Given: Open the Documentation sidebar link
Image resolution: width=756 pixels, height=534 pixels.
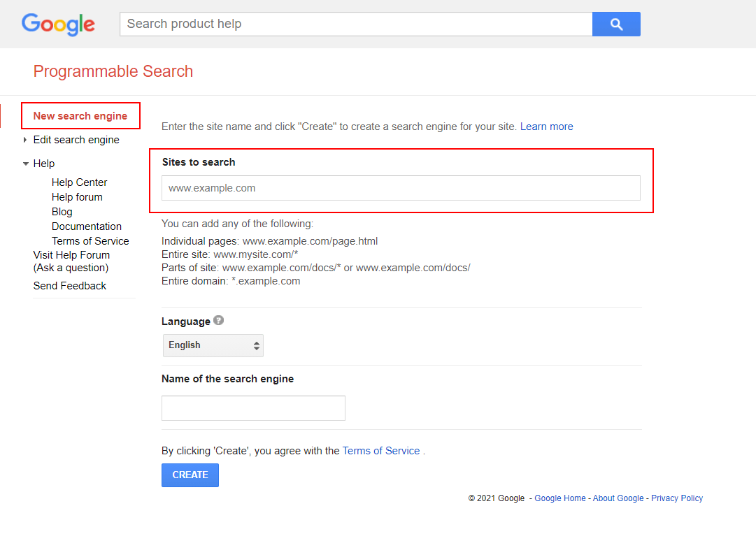Looking at the screenshot, I should 87,226.
